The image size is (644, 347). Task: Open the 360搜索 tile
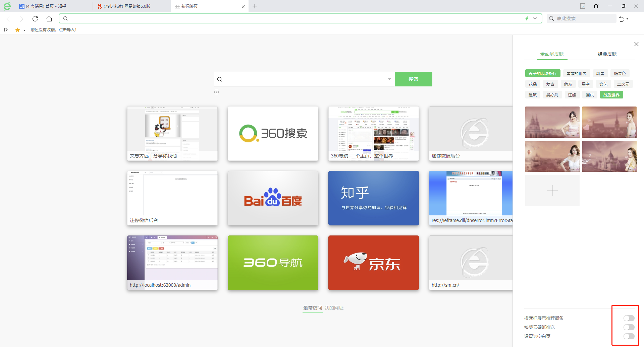pos(273,134)
